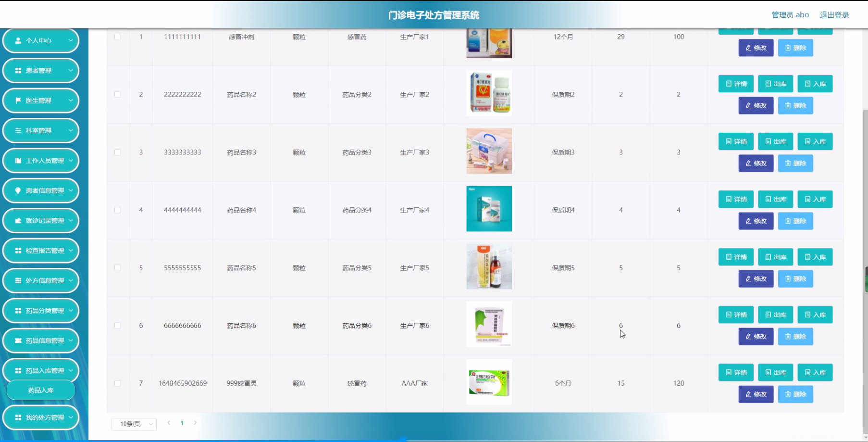Viewport: 868px width, 442px height.
Task: Open the 药品名称4 teal product image
Action: [489, 209]
